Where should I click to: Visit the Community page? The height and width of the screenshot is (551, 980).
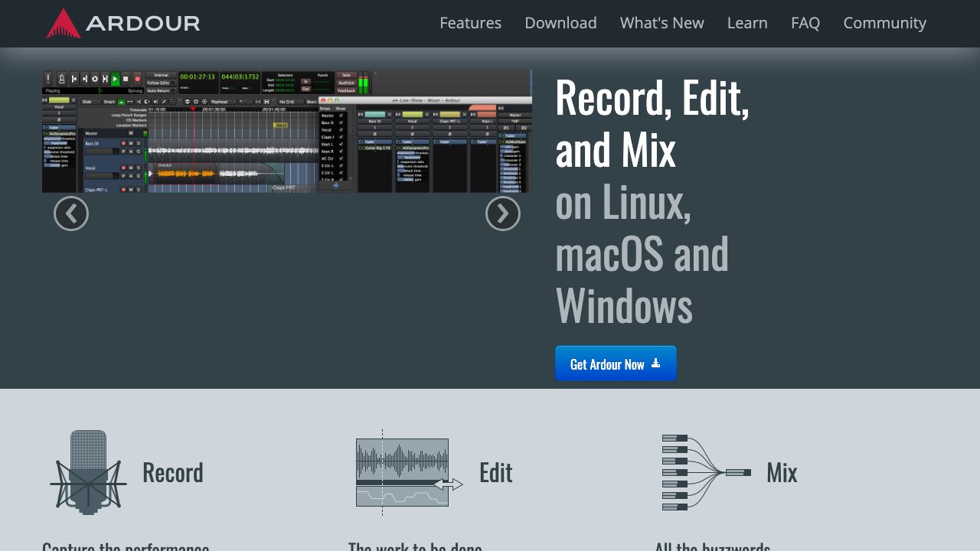coord(884,23)
